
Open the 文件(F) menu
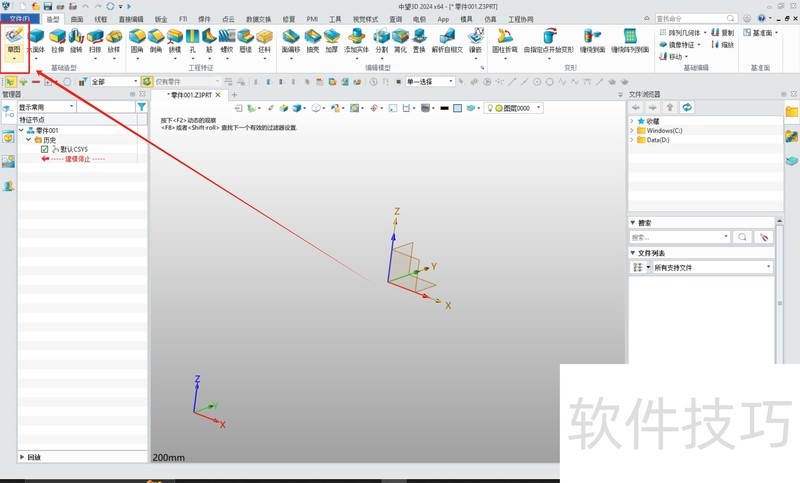(20, 18)
